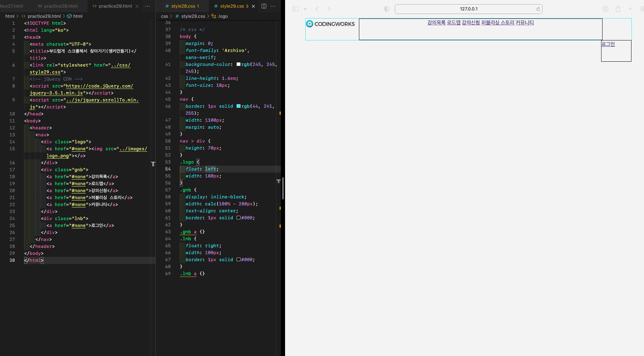Place cursor on the '/* css */' comment
The width and height of the screenshot is (644, 356).
[x=192, y=30]
